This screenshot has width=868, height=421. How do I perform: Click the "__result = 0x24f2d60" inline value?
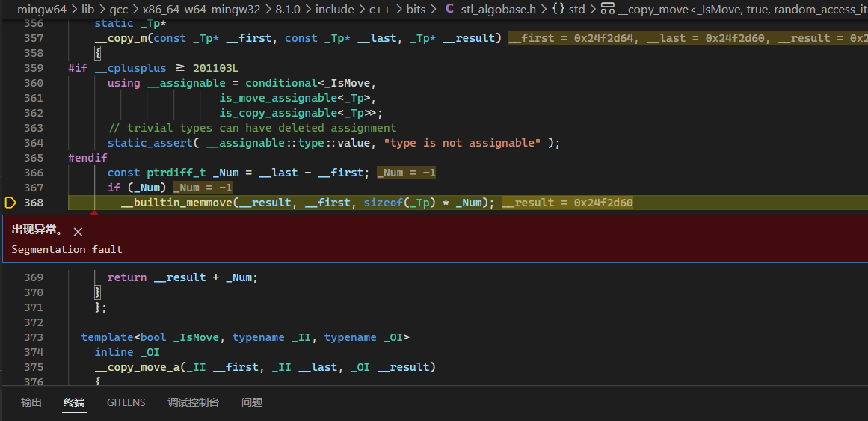567,203
